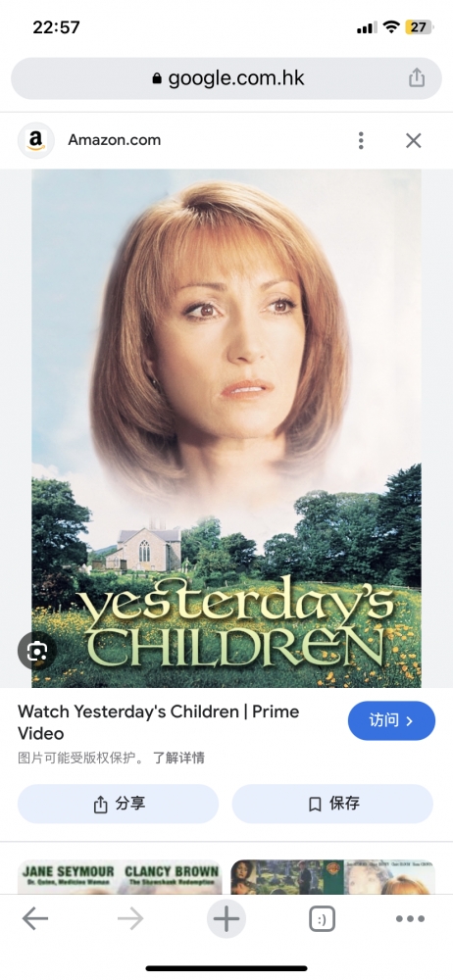
Task: Open the three-dot options menu beside Amazon.com
Action: (361, 140)
